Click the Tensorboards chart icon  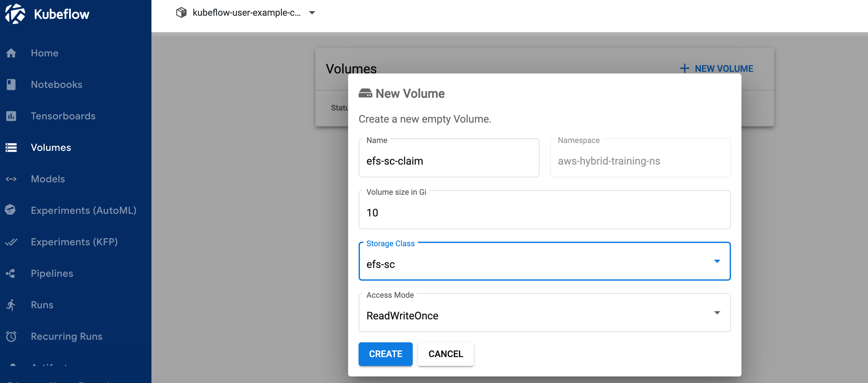(11, 116)
